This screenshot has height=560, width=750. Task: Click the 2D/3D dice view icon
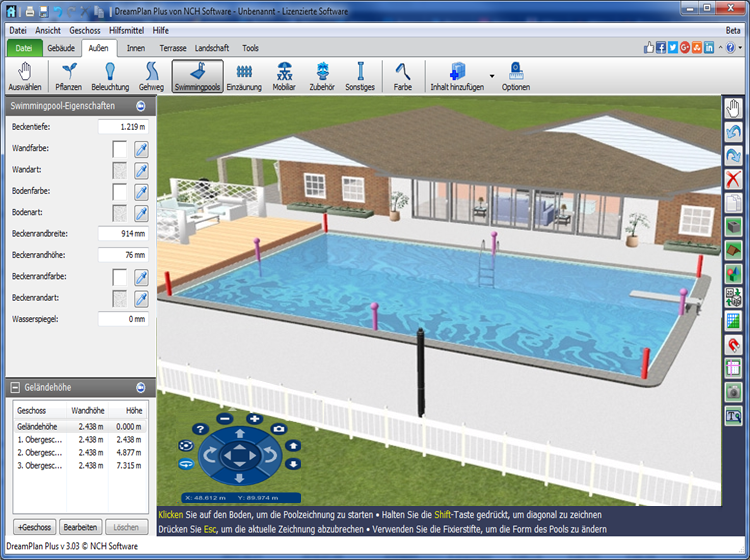[x=733, y=297]
